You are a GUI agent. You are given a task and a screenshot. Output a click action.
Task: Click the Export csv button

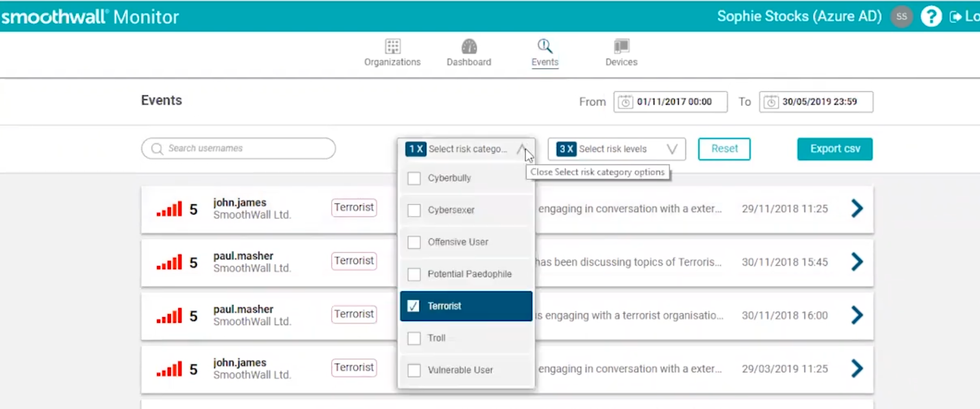(835, 149)
